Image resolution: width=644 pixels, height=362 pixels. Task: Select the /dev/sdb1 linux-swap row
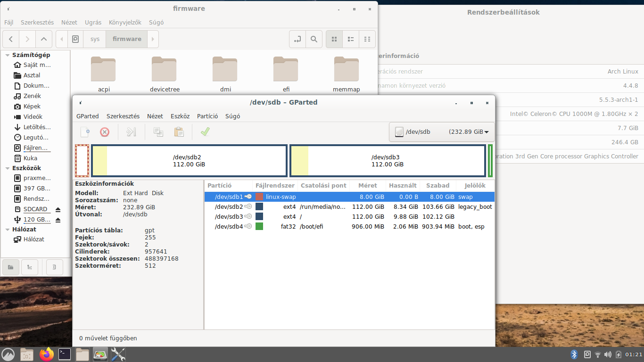[349, 197]
